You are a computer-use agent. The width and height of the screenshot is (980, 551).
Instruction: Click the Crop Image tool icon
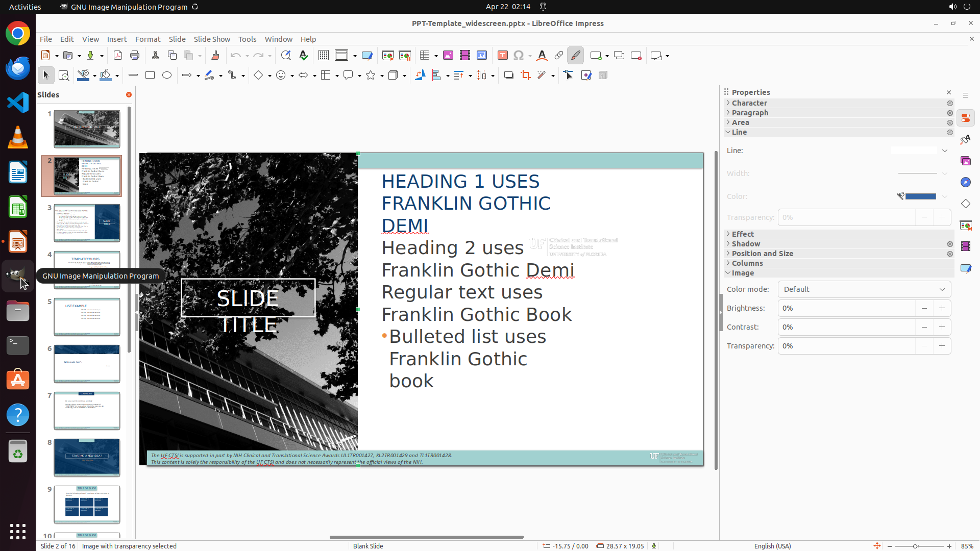coord(525,76)
